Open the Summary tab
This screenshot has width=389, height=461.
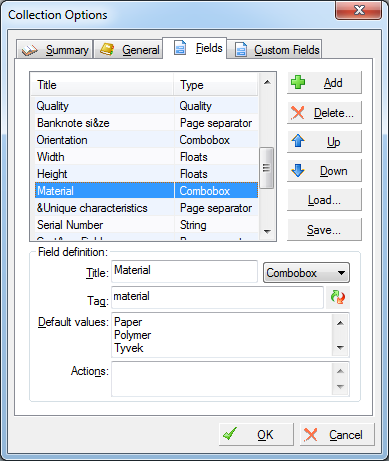coord(55,50)
